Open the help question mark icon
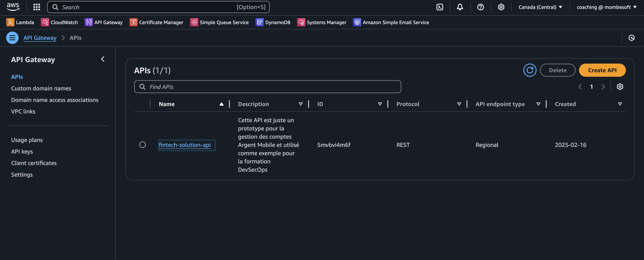This screenshot has width=644, height=260. 480,7
